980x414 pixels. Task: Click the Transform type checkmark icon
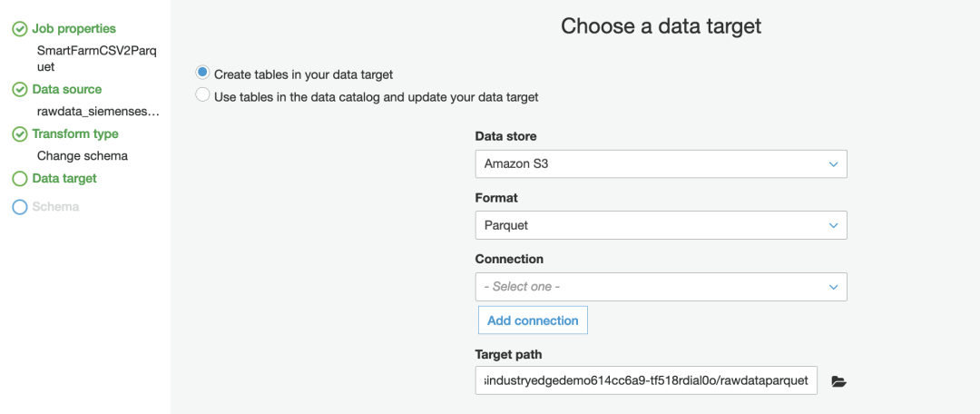19,134
